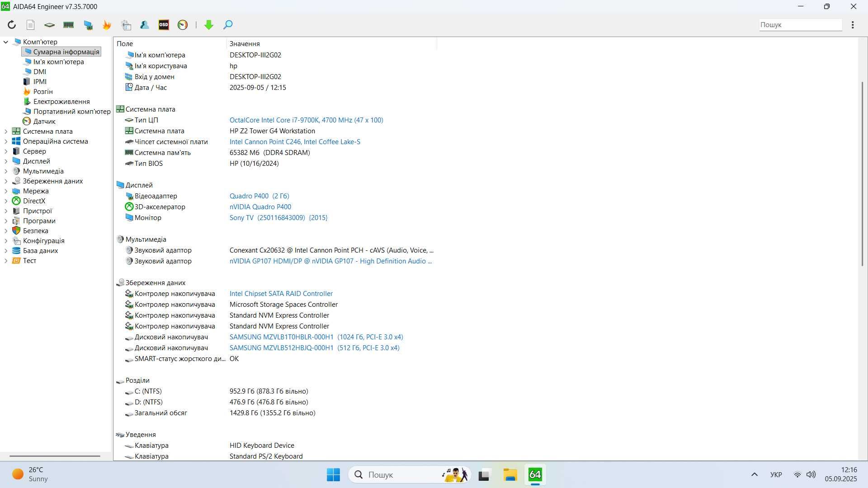Open the Sony TV monitor link
This screenshot has width=868, height=488.
[278, 218]
